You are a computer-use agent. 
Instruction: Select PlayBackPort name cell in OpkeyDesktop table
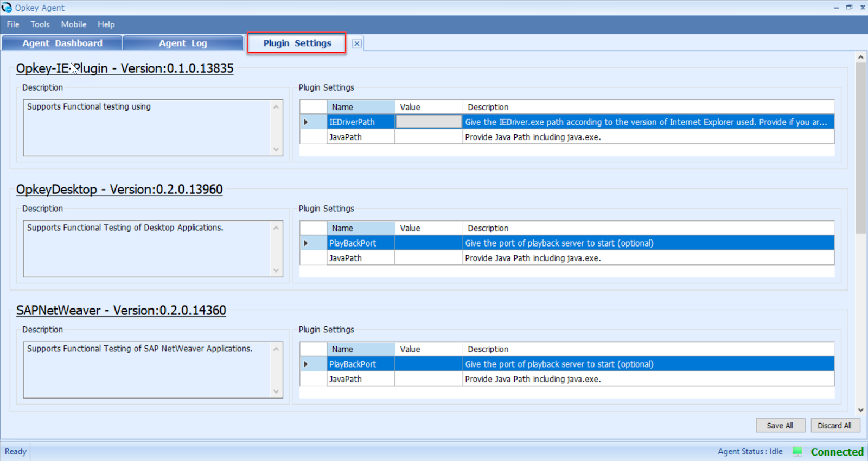pyautogui.click(x=361, y=243)
